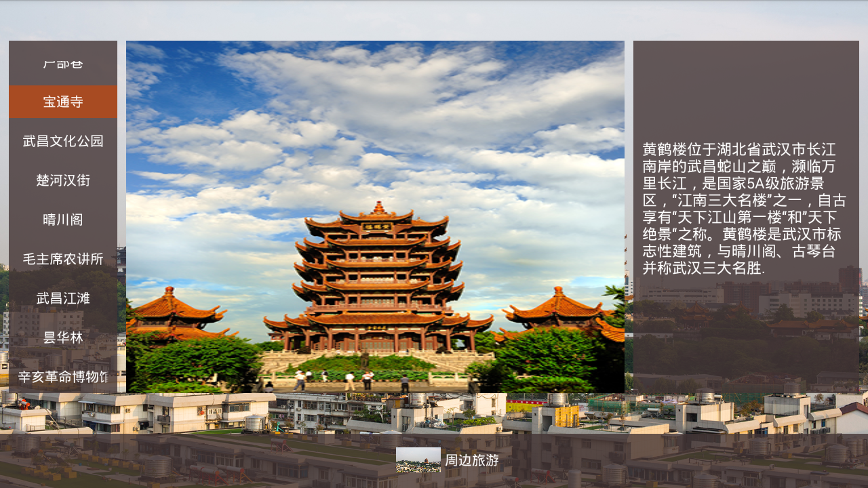Open the 辛亥革命博物馆 entry
This screenshot has height=488, width=868.
pyautogui.click(x=63, y=377)
